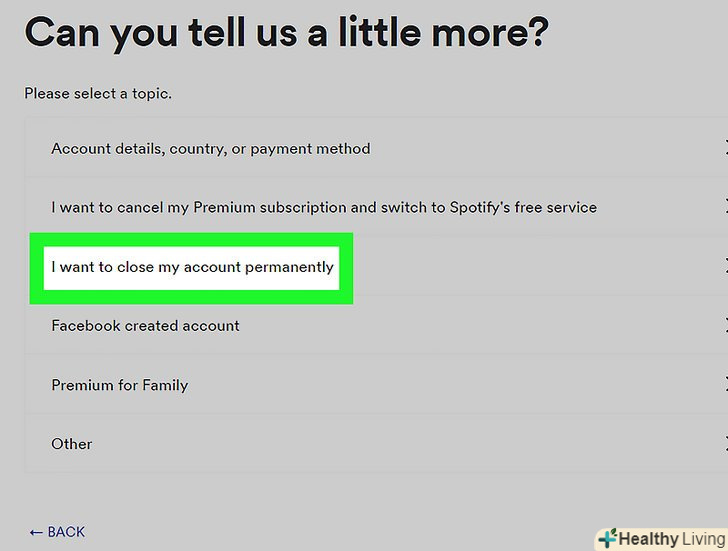Select the 'Other' topic option
The image size is (728, 551).
pos(72,444)
